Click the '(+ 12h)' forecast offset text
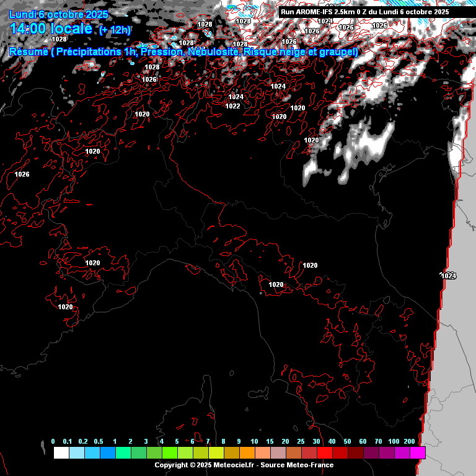The image size is (476, 476). 115,30
